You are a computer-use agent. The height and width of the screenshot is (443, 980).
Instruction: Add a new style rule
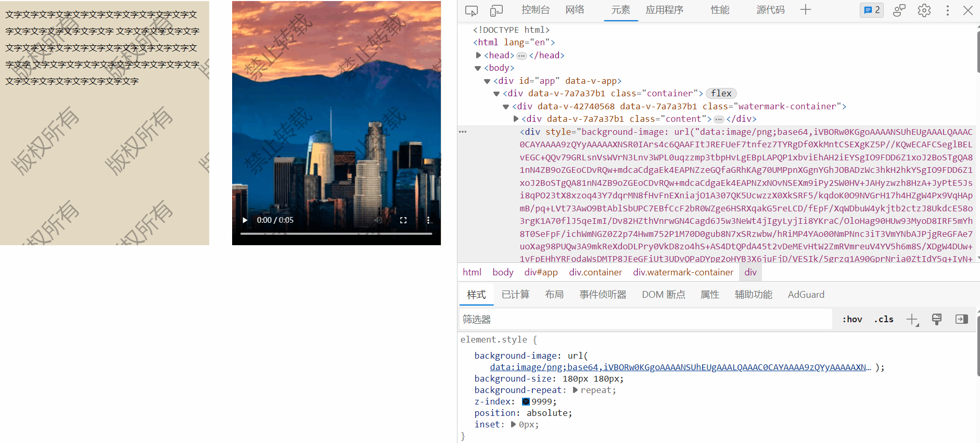pos(912,320)
